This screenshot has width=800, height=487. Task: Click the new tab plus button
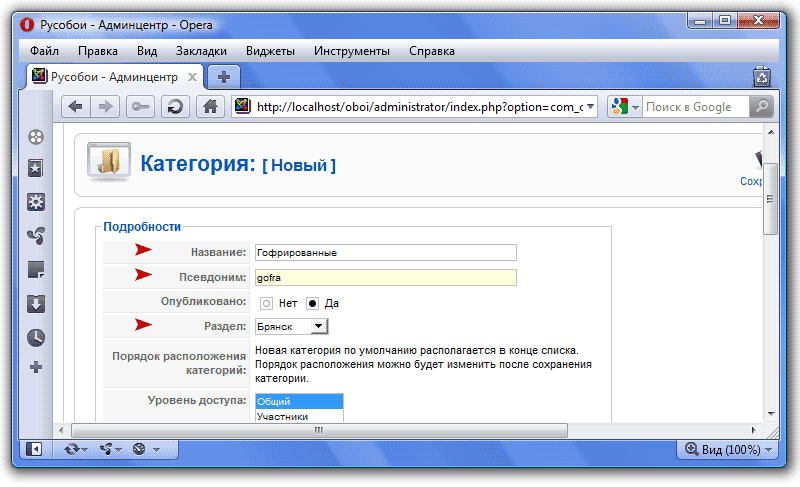pyautogui.click(x=224, y=77)
